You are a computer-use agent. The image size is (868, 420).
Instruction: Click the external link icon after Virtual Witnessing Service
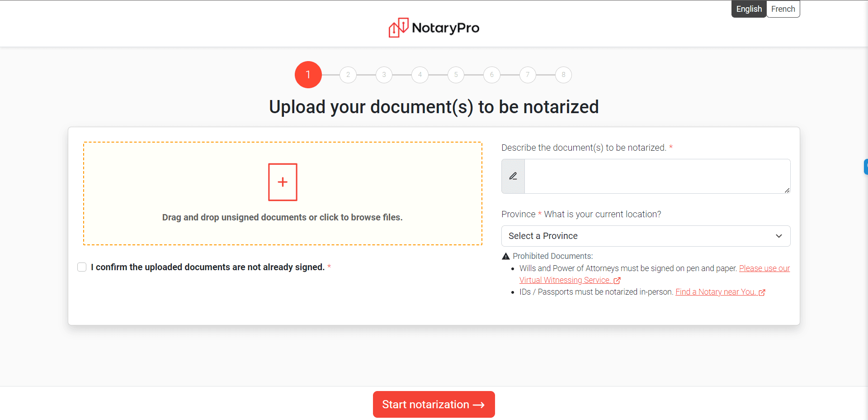click(x=618, y=280)
